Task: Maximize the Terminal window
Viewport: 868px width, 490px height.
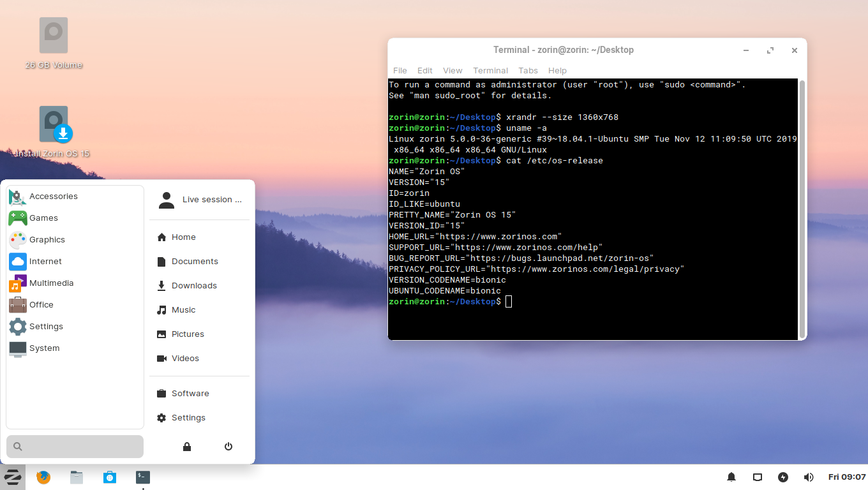Action: click(770, 50)
